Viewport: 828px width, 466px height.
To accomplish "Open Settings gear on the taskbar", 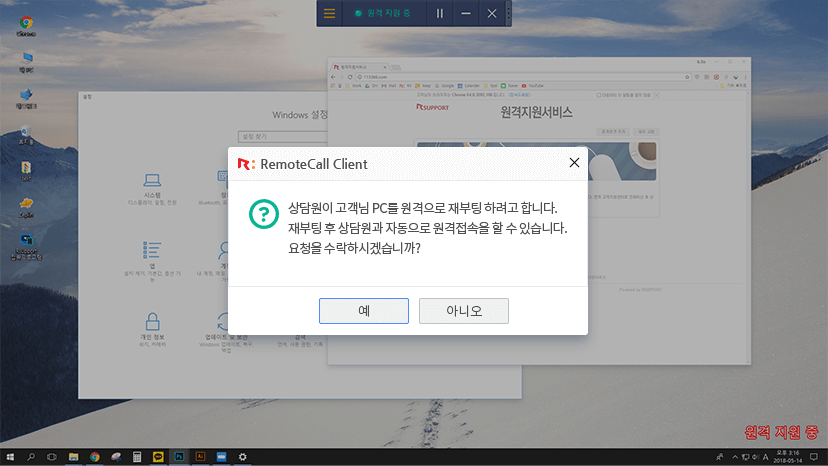I will tap(242, 457).
